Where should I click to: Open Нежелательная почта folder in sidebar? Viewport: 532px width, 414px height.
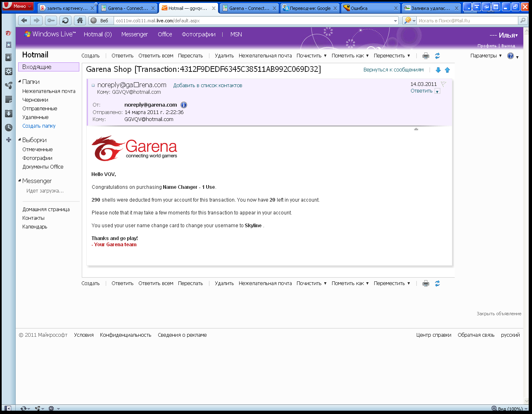tap(49, 91)
